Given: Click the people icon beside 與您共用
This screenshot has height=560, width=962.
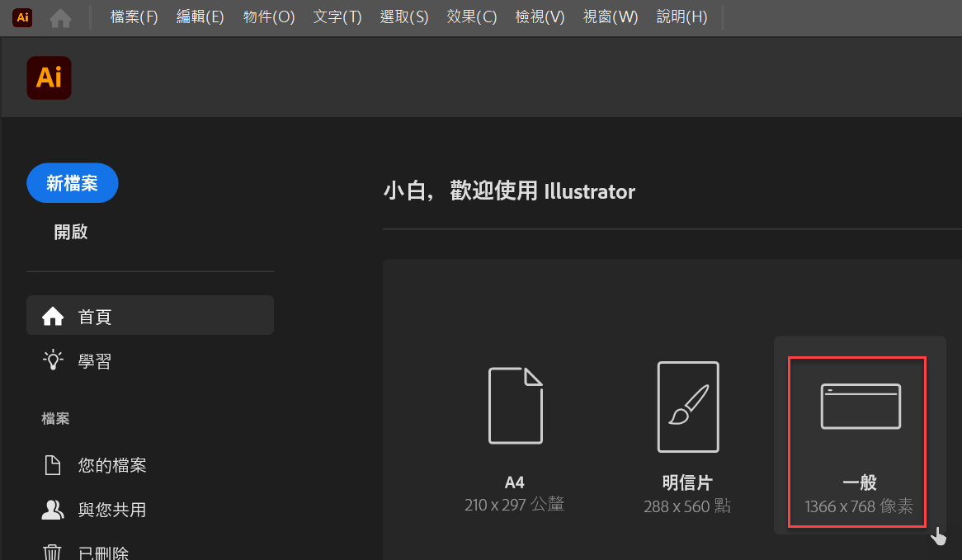Looking at the screenshot, I should [53, 509].
